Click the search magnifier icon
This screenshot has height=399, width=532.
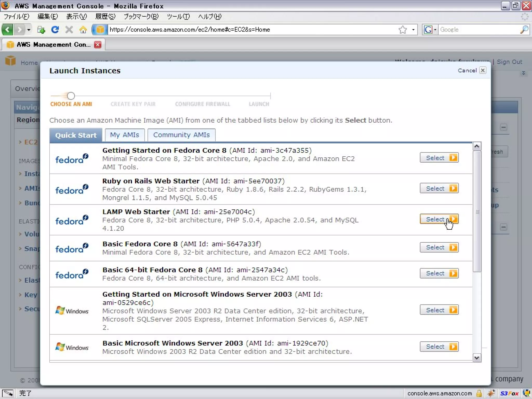(x=524, y=30)
